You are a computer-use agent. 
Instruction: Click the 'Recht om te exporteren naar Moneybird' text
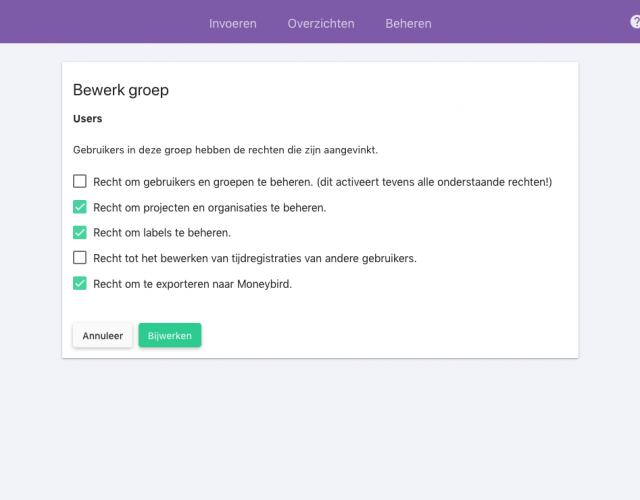[x=193, y=284]
